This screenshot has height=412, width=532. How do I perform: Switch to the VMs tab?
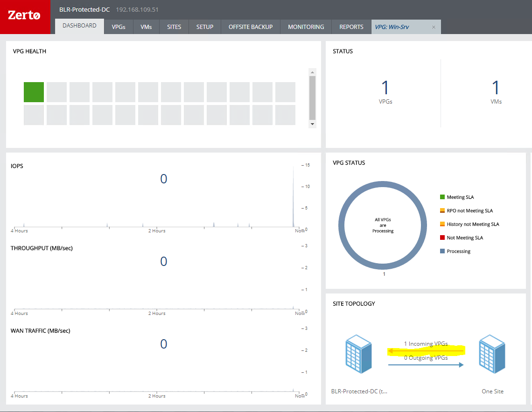click(146, 27)
